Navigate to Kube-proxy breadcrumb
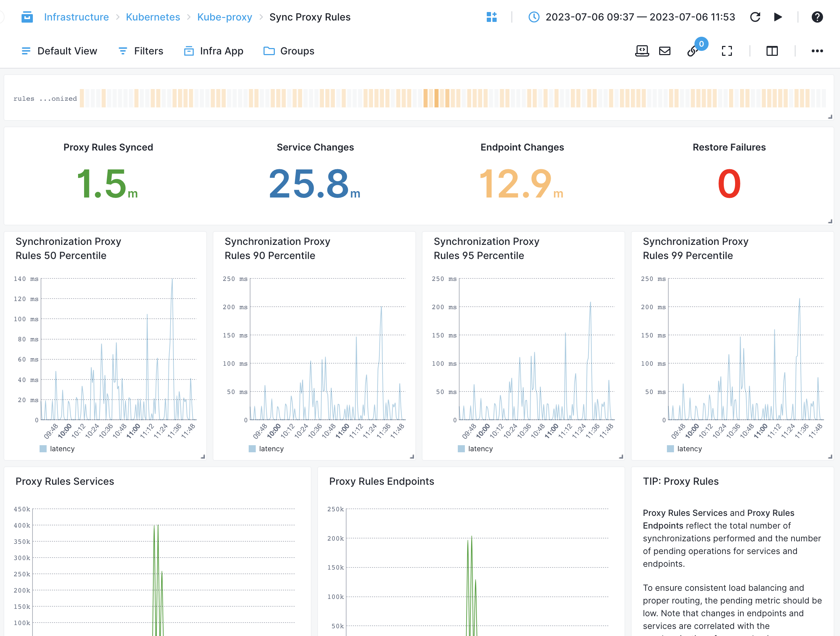The width and height of the screenshot is (840, 636). [224, 17]
